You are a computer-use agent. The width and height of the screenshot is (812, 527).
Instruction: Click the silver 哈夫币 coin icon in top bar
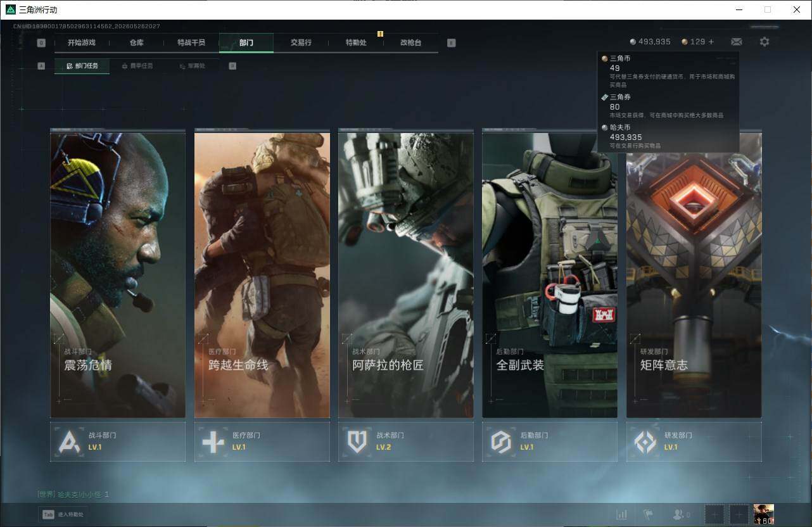point(633,42)
